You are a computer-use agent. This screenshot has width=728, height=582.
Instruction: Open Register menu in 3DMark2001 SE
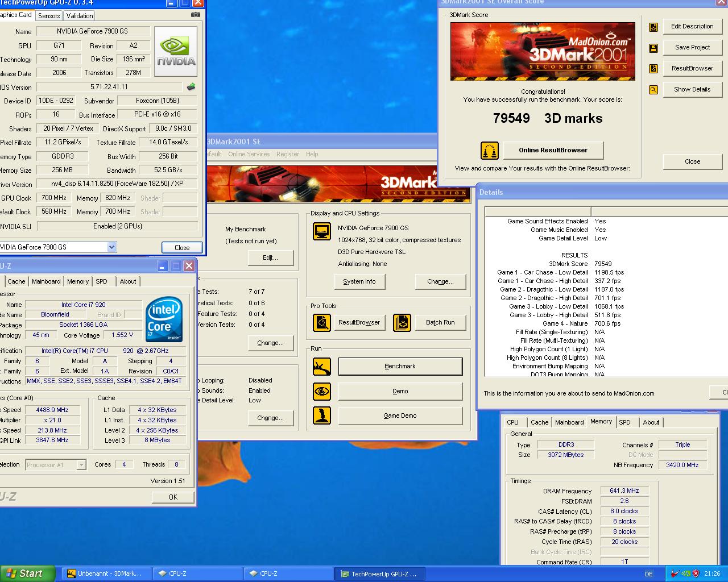click(x=288, y=154)
